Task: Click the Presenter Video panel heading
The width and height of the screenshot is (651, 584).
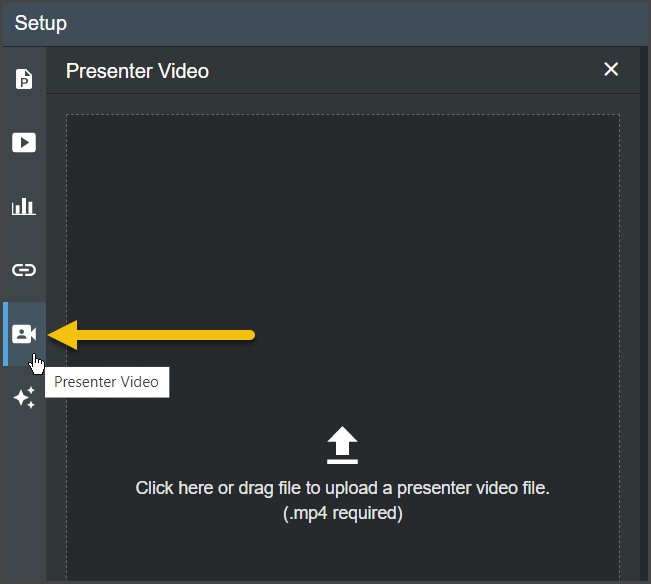Action: [x=137, y=71]
